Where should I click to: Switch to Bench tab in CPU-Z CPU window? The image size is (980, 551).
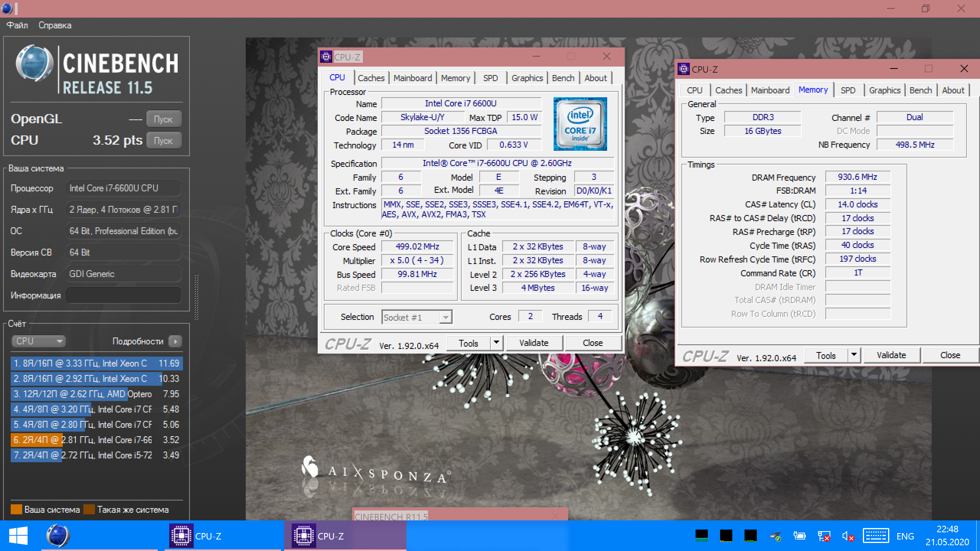pos(563,78)
